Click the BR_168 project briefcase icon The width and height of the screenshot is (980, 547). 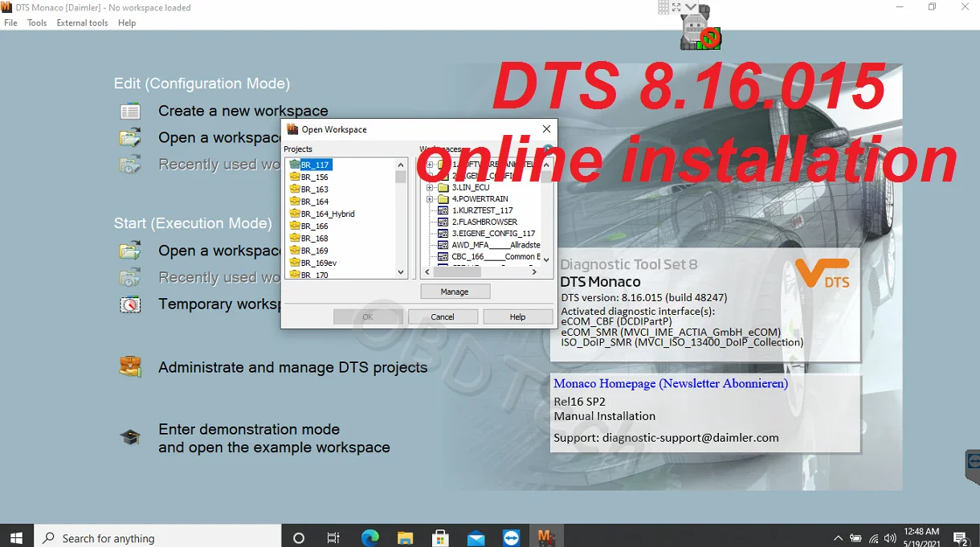coord(295,238)
